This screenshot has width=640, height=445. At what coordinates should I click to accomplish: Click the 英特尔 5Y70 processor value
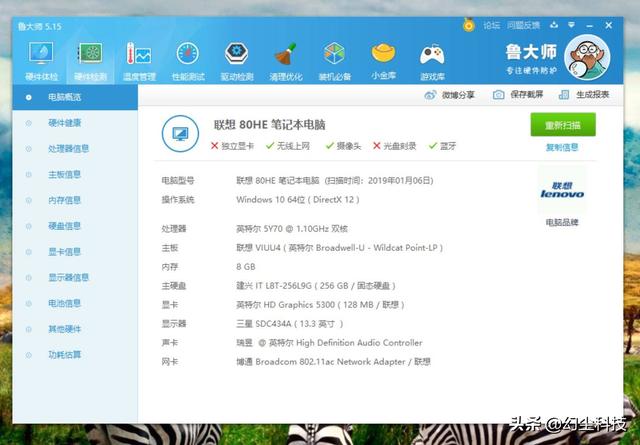292,229
